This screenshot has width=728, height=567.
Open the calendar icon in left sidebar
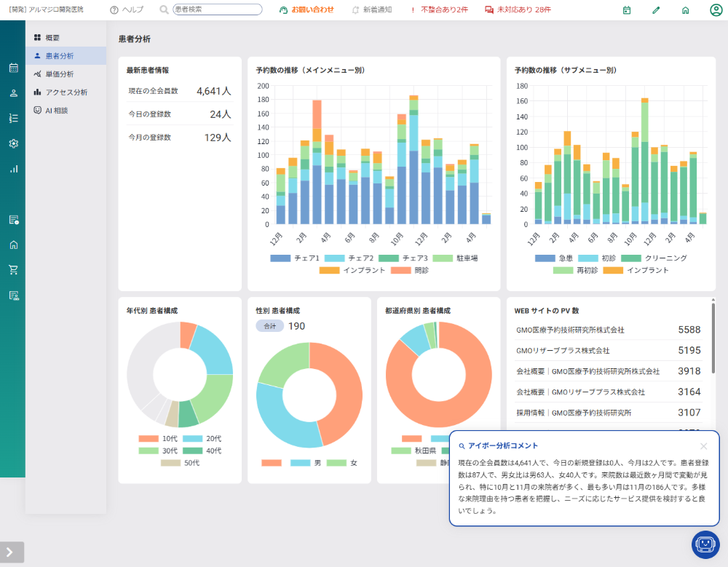(x=13, y=68)
